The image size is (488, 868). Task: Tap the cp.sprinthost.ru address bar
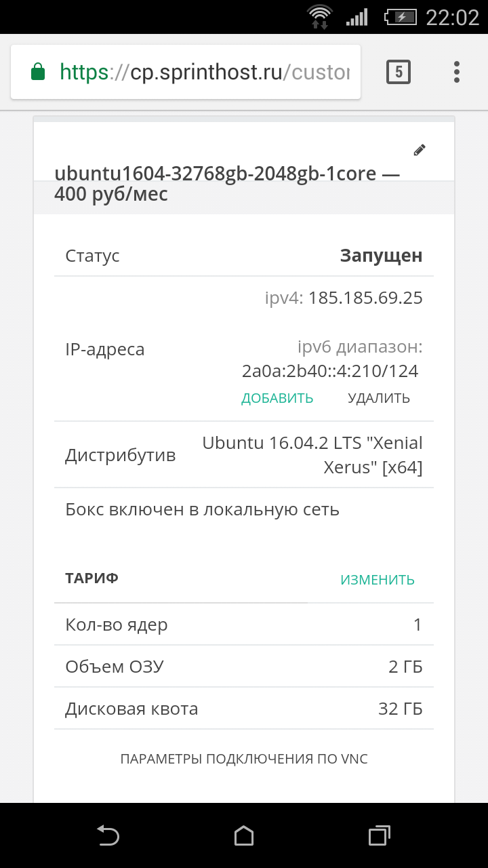(x=203, y=72)
